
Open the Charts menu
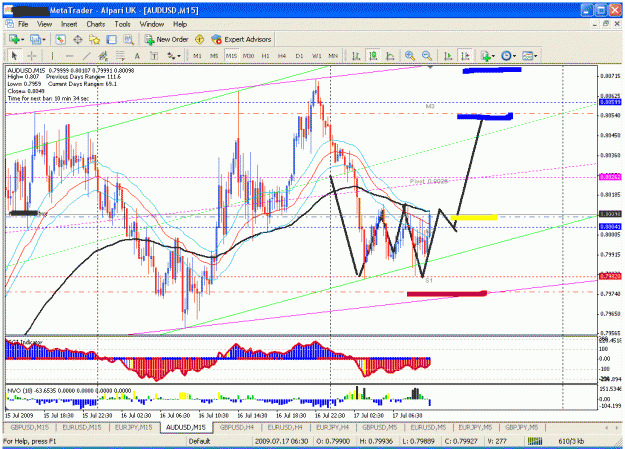[96, 24]
